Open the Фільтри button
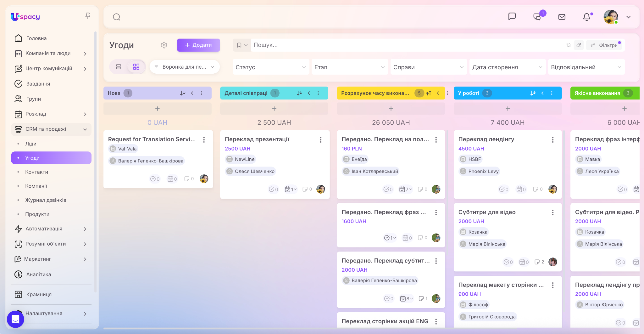Viewport: 644px width, 334px height. (605, 45)
